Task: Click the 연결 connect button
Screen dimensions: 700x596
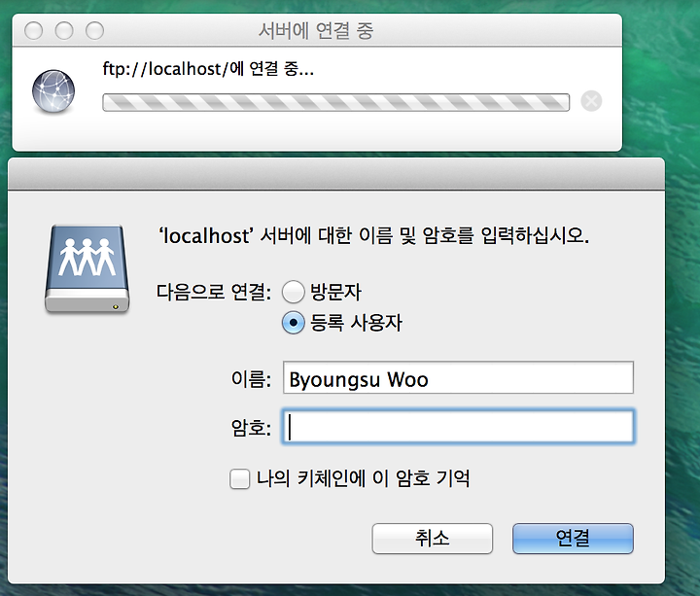Action: [x=573, y=539]
